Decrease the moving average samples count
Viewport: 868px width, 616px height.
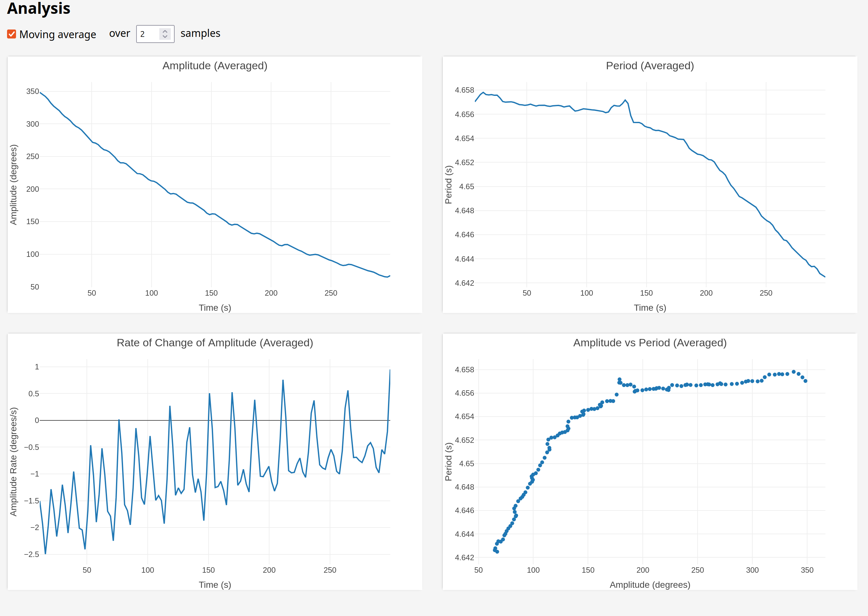pos(165,37)
